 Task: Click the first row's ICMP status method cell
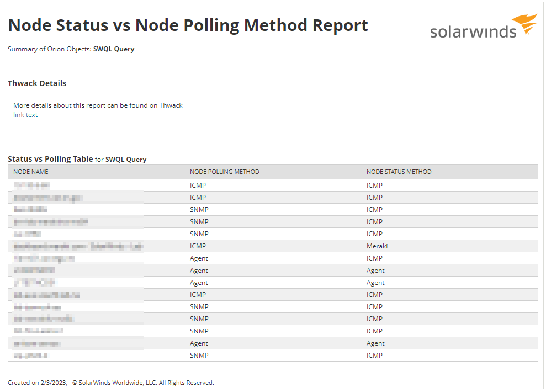(x=374, y=186)
